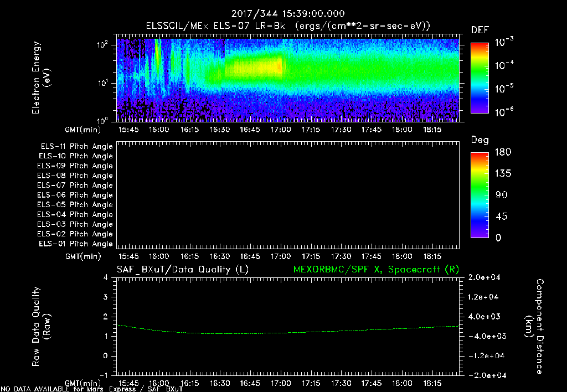567x392 pixels.
Task: Click the "-1.2e+04" distance axis label
Action: (486, 355)
